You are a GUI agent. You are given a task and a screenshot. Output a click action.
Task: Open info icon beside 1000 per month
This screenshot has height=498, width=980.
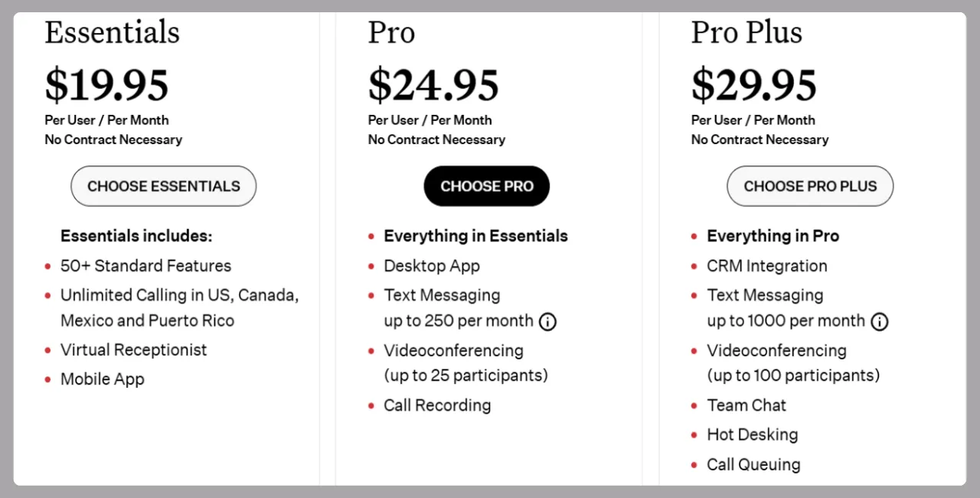point(880,322)
